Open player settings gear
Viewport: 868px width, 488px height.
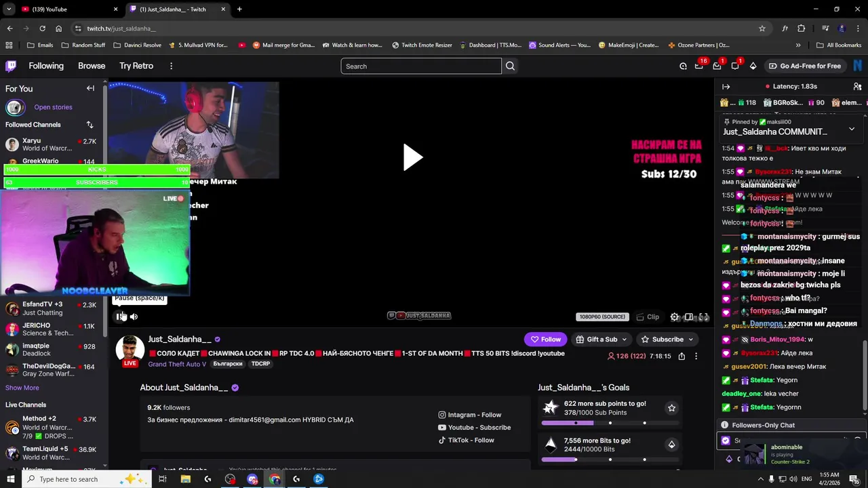pyautogui.click(x=675, y=317)
